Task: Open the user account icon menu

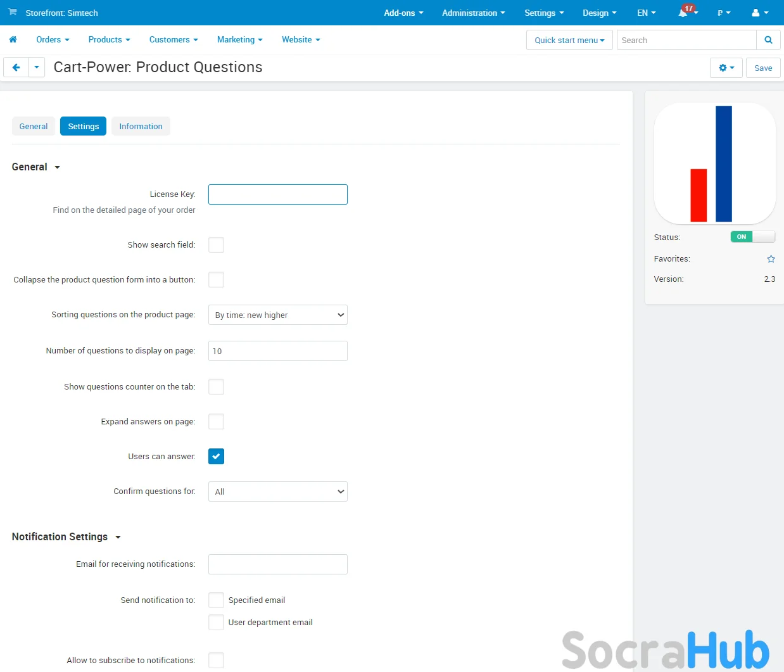Action: pos(759,13)
